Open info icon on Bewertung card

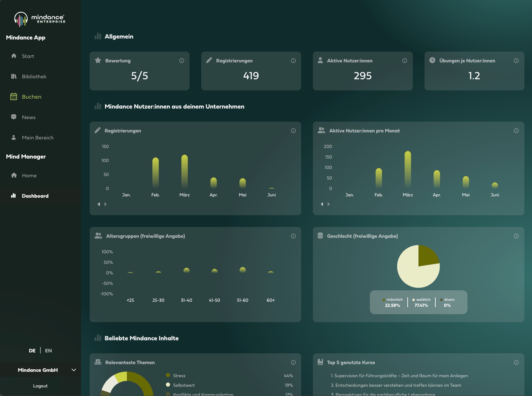coord(182,60)
